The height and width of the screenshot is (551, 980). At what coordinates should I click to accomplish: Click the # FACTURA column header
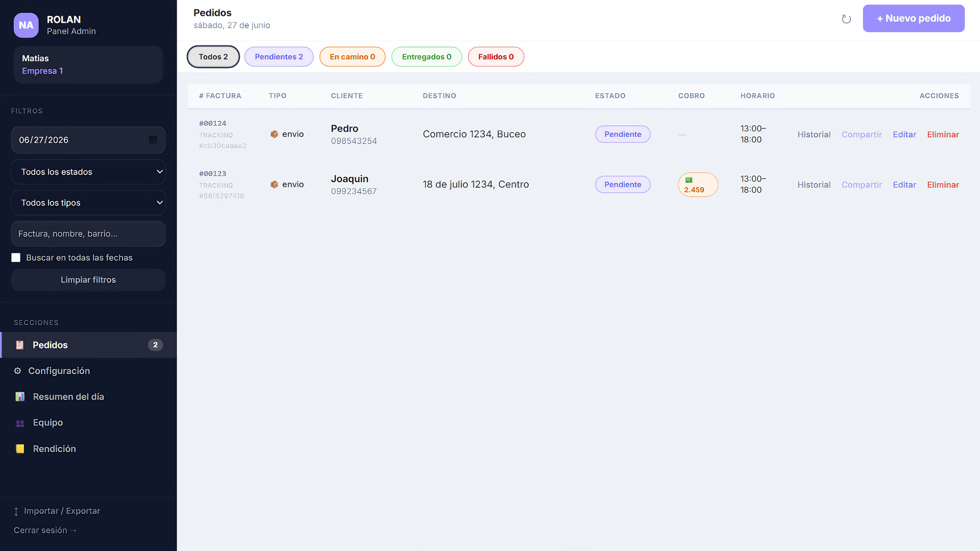220,96
